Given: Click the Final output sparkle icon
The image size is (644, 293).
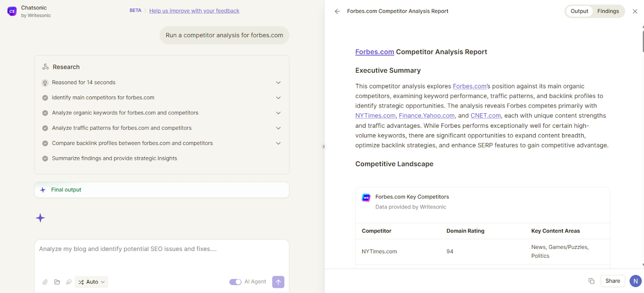Looking at the screenshot, I should click(43, 190).
